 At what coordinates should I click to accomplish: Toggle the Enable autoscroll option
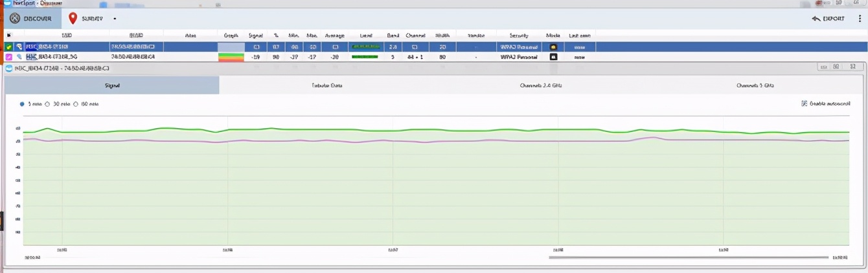(804, 104)
